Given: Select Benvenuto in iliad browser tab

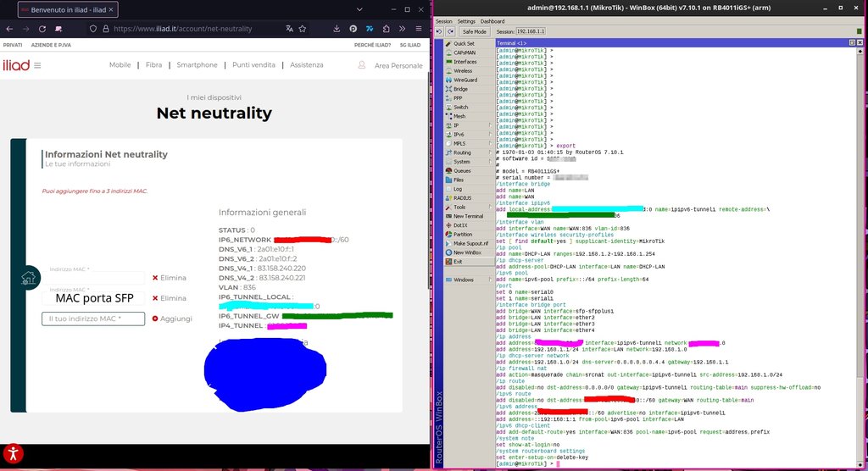Looking at the screenshot, I should tap(68, 9).
